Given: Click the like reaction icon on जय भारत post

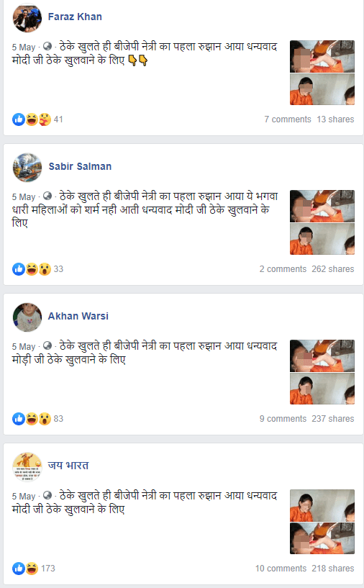Looking at the screenshot, I should click(19, 569).
